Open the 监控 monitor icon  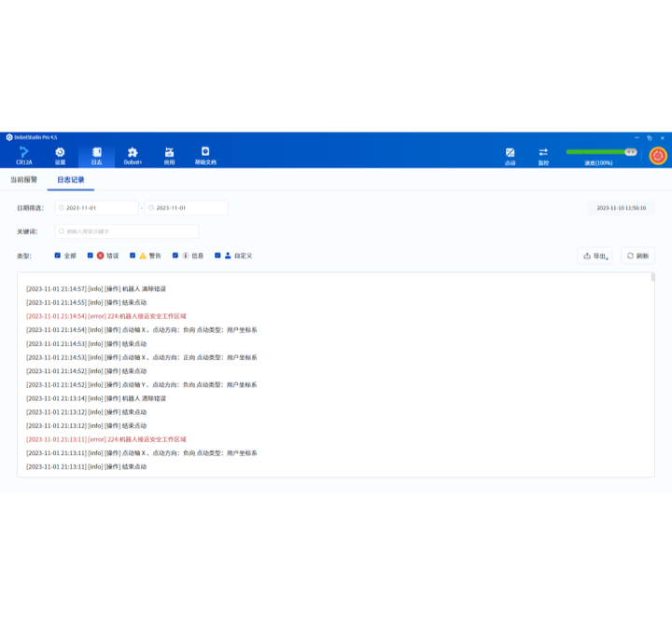543,155
